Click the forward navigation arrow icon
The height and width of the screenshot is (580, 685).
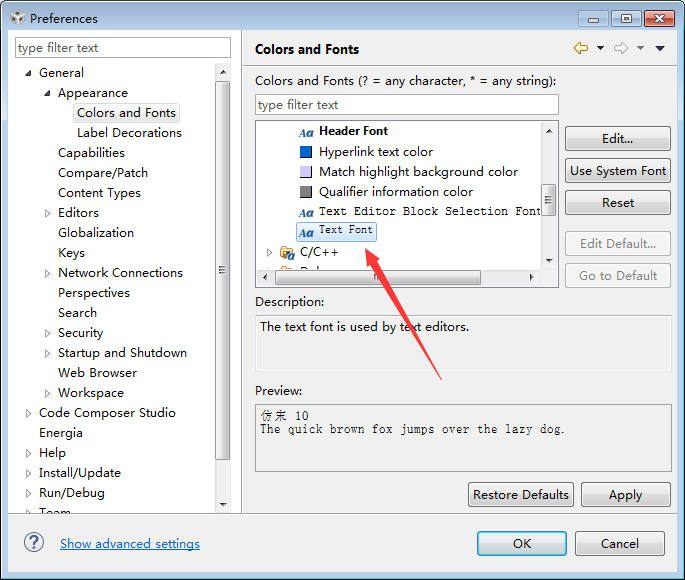621,48
